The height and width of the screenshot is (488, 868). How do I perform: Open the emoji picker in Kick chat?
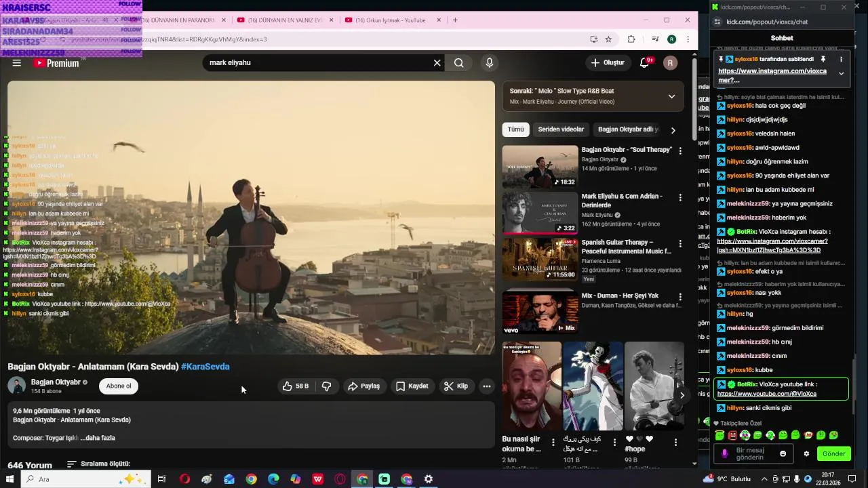783,454
